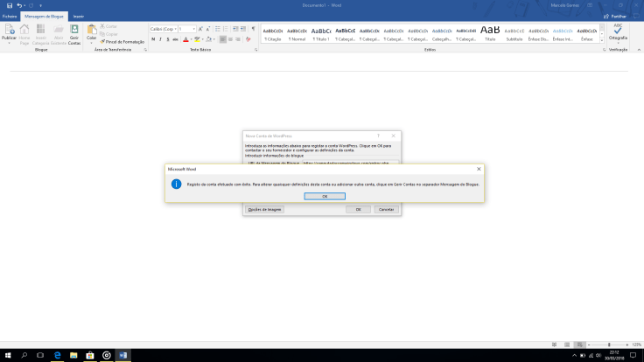Confirm the Microsoft Word message with OK
Image resolution: width=644 pixels, height=362 pixels.
pyautogui.click(x=325, y=196)
